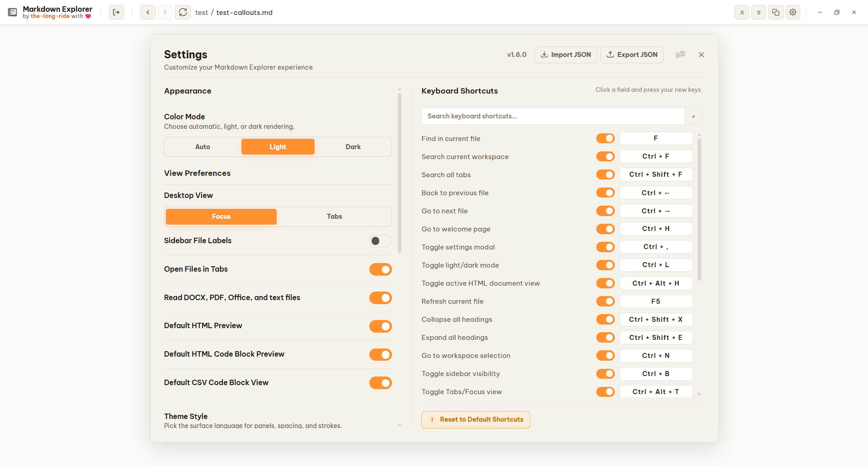Screen dimensions: 868x466
Task: Click the Toggle settings modal label
Action: [458, 247]
